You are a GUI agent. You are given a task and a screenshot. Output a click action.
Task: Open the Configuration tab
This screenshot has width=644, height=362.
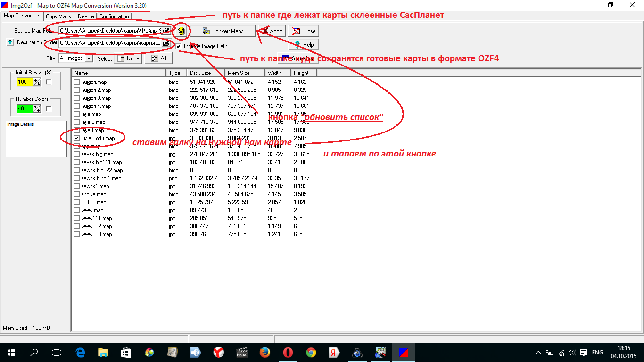(114, 16)
